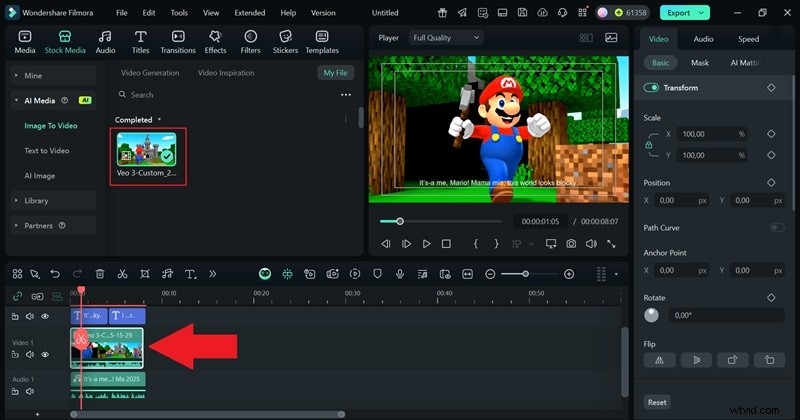800x420 pixels.
Task: Toggle the Path Curve switch
Action: coord(777,228)
